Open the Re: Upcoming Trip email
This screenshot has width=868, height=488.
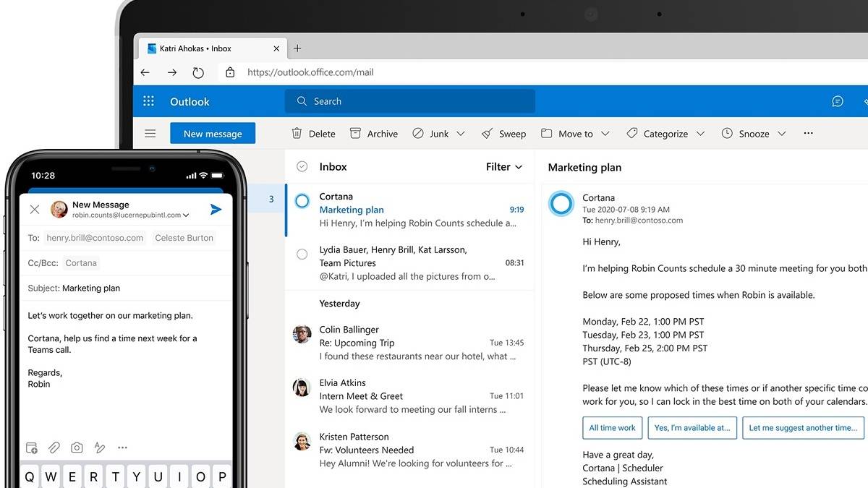tap(409, 343)
